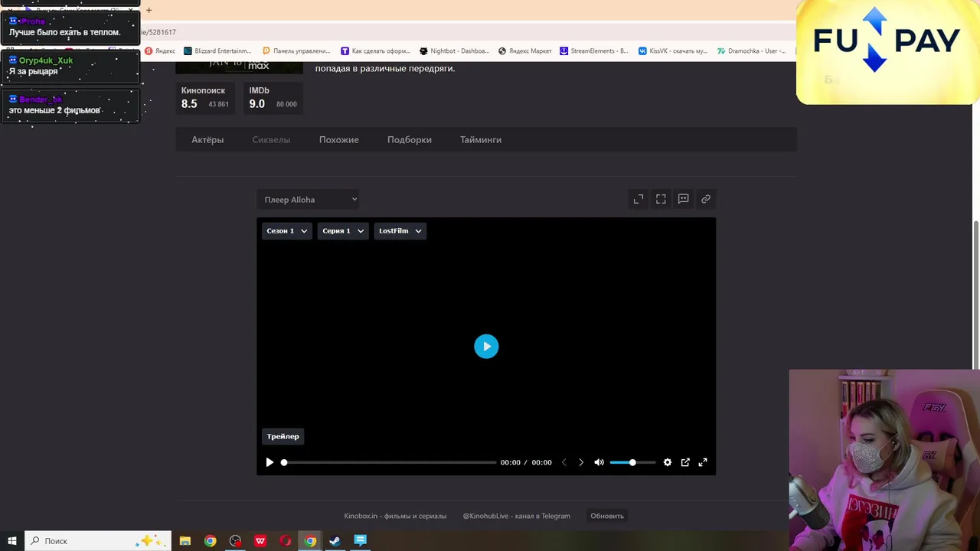Open a new browser tab with plus
This screenshot has height=551, width=980.
coord(149,10)
